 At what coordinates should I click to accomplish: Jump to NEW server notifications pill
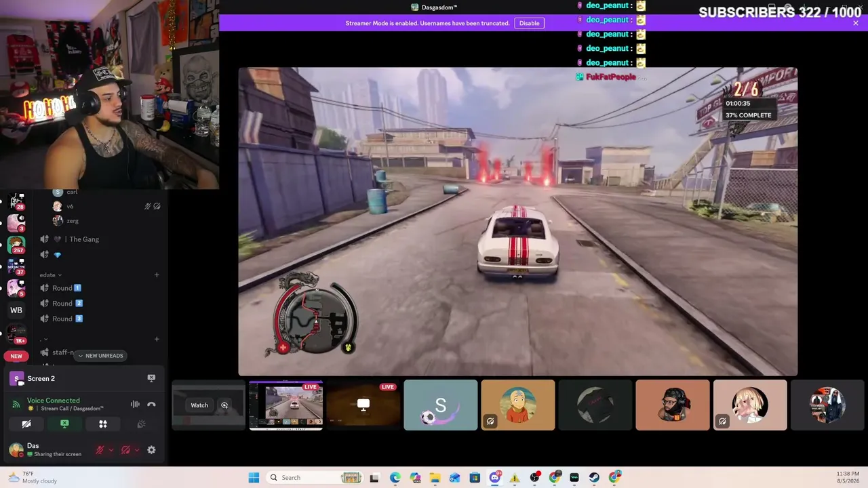click(16, 356)
